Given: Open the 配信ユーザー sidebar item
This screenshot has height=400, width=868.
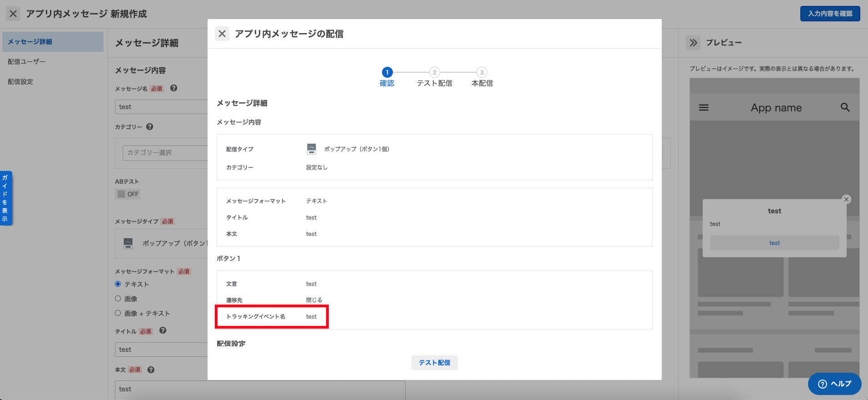Looking at the screenshot, I should pyautogui.click(x=53, y=62).
